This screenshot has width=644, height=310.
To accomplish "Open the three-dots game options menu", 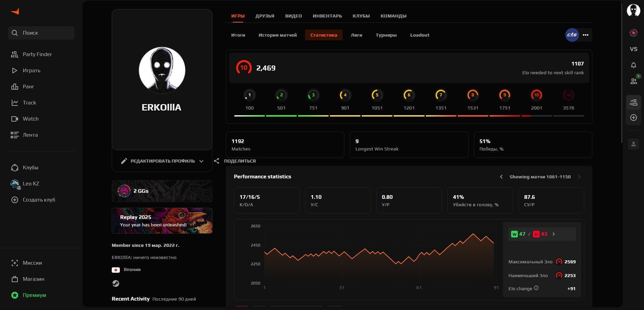I will click(x=586, y=35).
